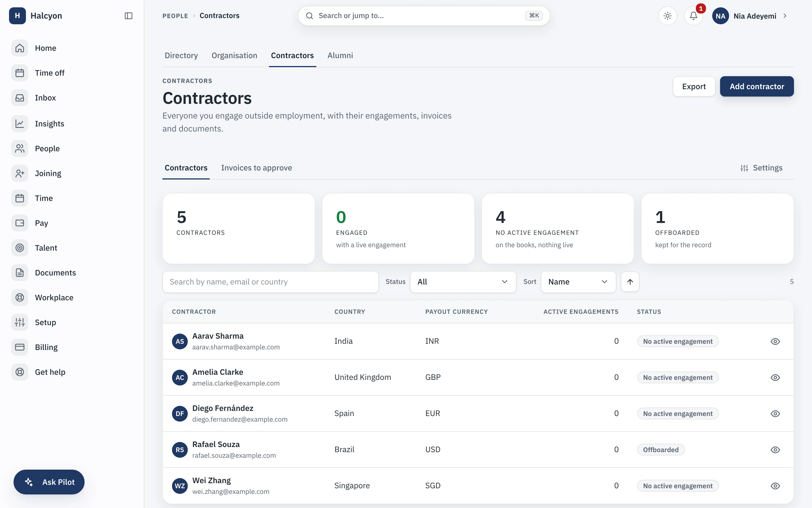Open the Pay wallet icon

(20, 223)
